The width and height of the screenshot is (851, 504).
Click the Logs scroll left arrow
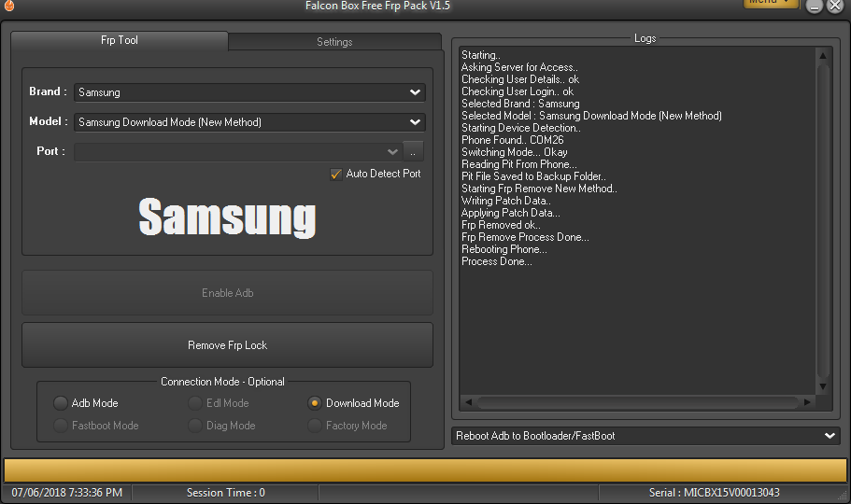[468, 402]
